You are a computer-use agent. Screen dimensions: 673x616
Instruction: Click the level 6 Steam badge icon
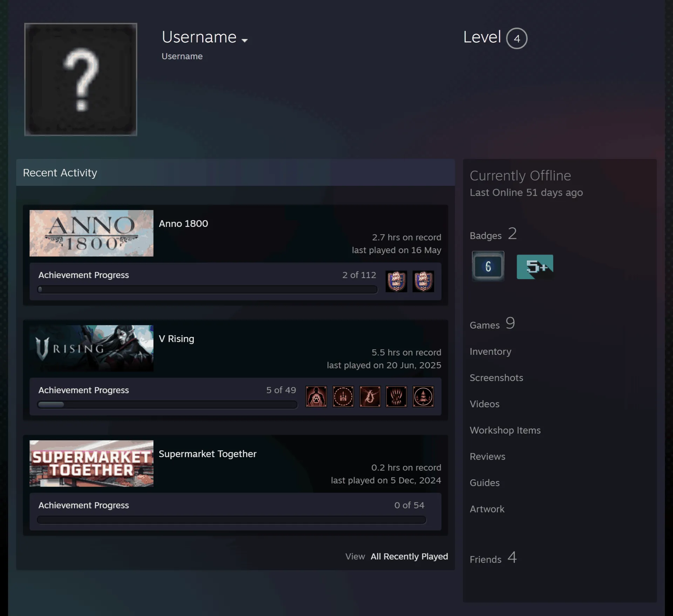[x=488, y=266]
